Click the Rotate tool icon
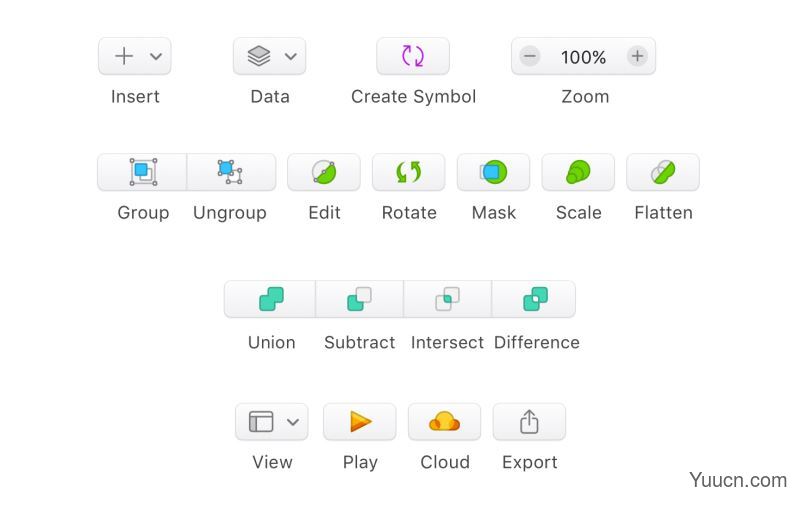Screen dimensions: 800x510 [408, 172]
